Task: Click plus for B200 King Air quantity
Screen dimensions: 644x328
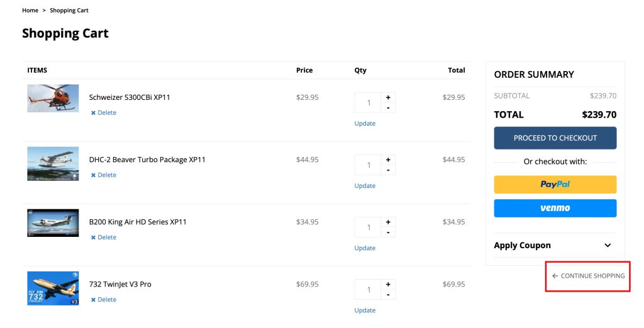Action: click(388, 222)
